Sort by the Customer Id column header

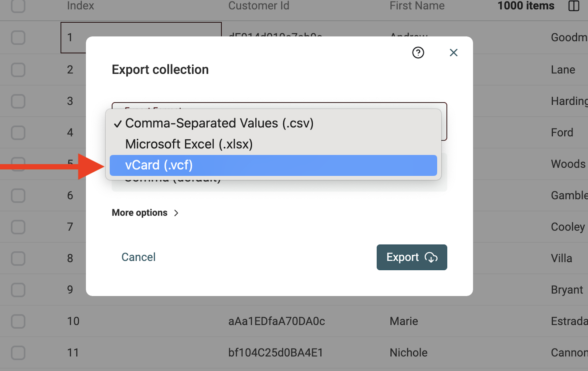coord(259,6)
